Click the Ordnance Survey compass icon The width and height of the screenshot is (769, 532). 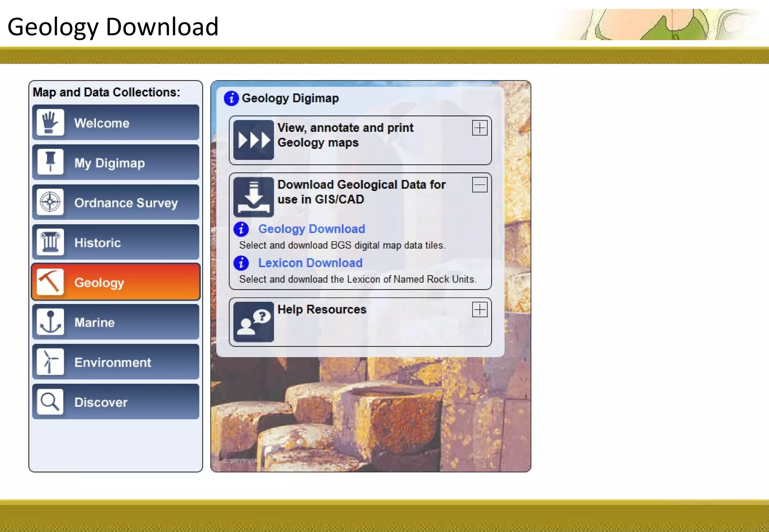tap(50, 202)
